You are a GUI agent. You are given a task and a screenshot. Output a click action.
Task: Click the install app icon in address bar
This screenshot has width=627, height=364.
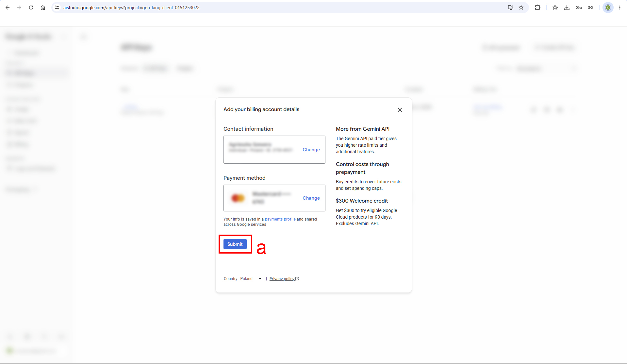click(510, 8)
